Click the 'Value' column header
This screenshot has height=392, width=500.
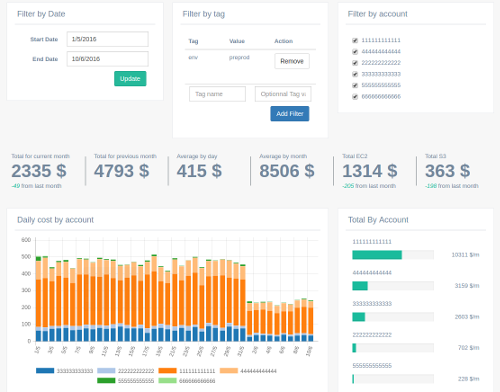tap(237, 41)
